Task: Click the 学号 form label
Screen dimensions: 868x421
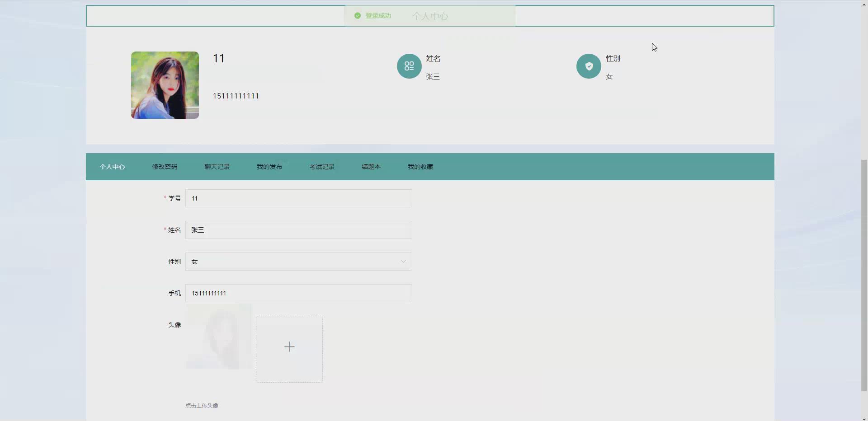Action: 175,198
